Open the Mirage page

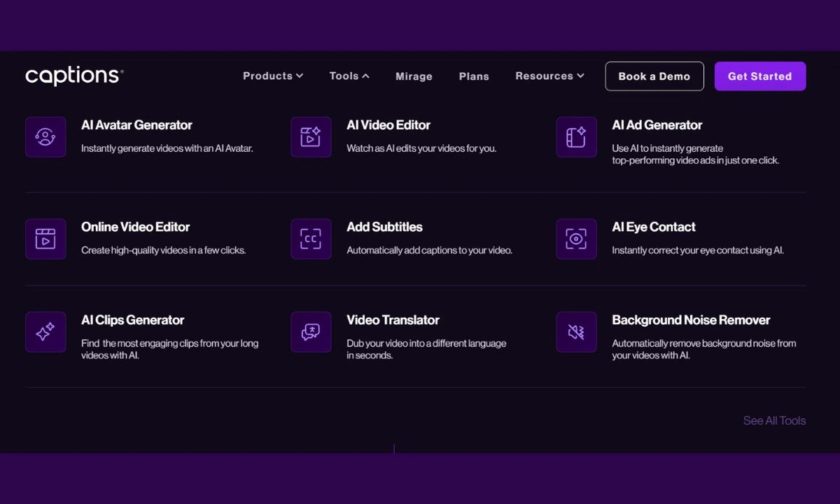414,76
